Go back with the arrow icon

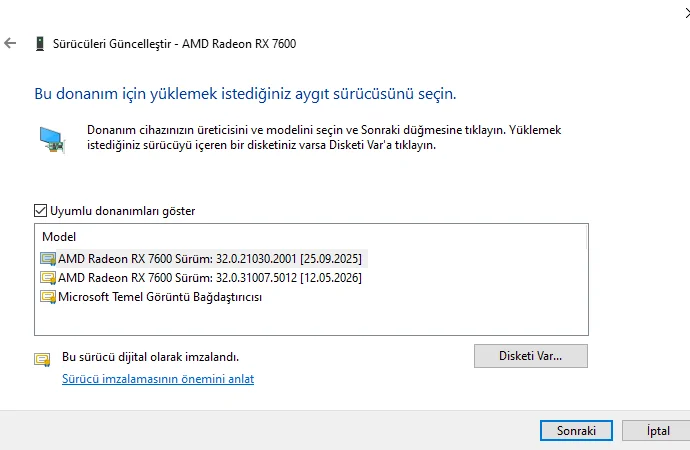click(10, 43)
